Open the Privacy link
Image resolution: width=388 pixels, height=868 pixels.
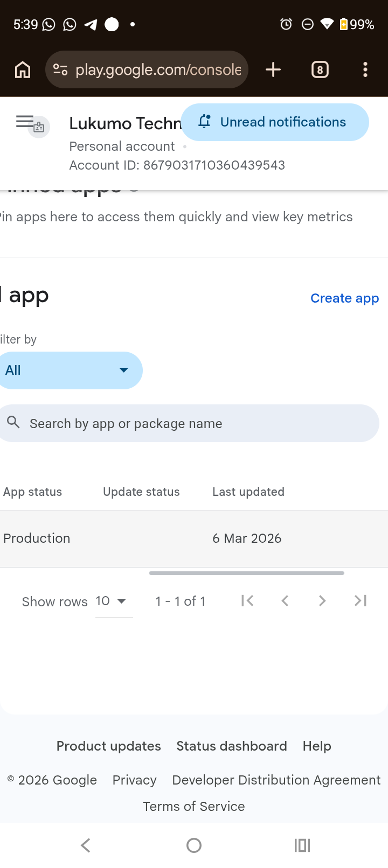[x=135, y=780]
